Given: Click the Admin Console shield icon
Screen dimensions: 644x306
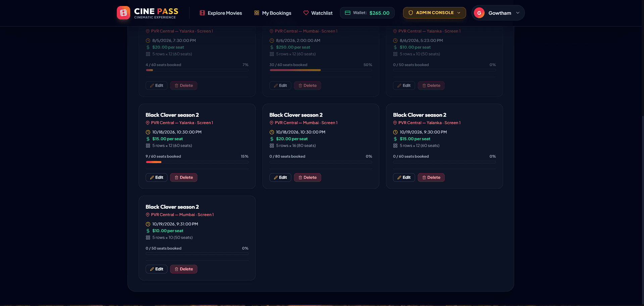Looking at the screenshot, I should click(410, 13).
